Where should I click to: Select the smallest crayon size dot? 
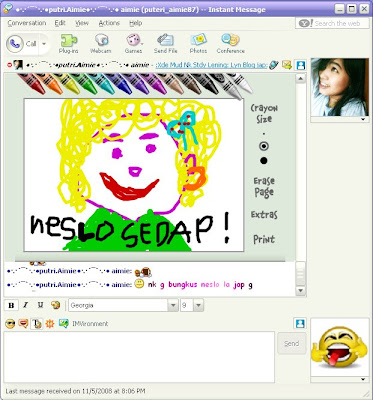click(264, 134)
